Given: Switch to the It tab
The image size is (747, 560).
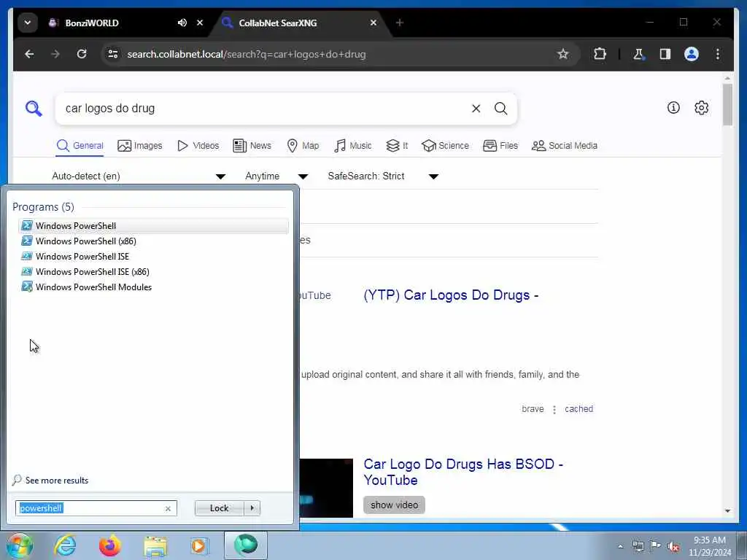Looking at the screenshot, I should click(398, 146).
